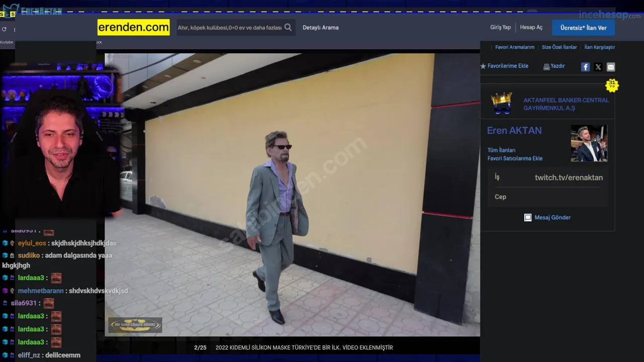
Task: Share listing via email envelope icon
Action: 611,67
